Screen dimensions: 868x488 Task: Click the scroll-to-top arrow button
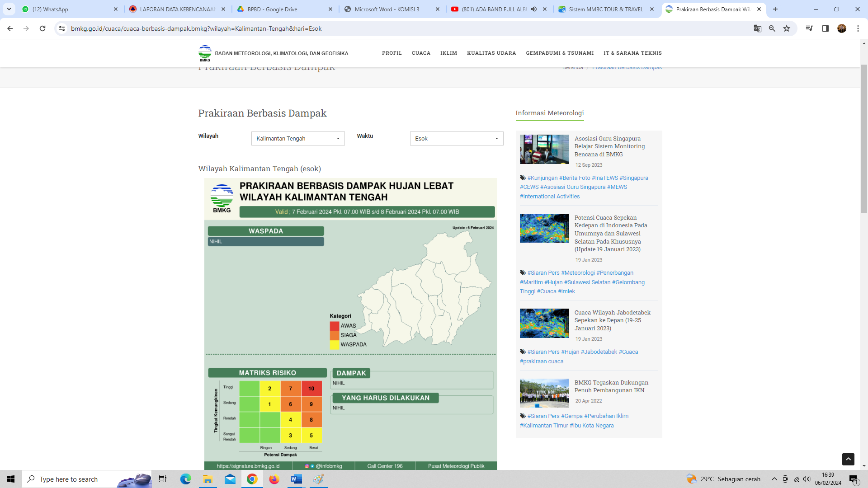point(848,459)
